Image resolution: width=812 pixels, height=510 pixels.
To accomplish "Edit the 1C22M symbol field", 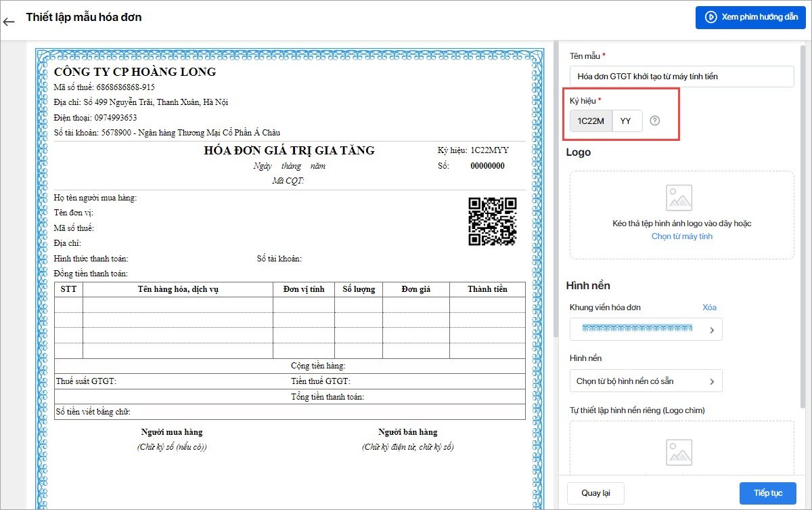I will [x=590, y=121].
